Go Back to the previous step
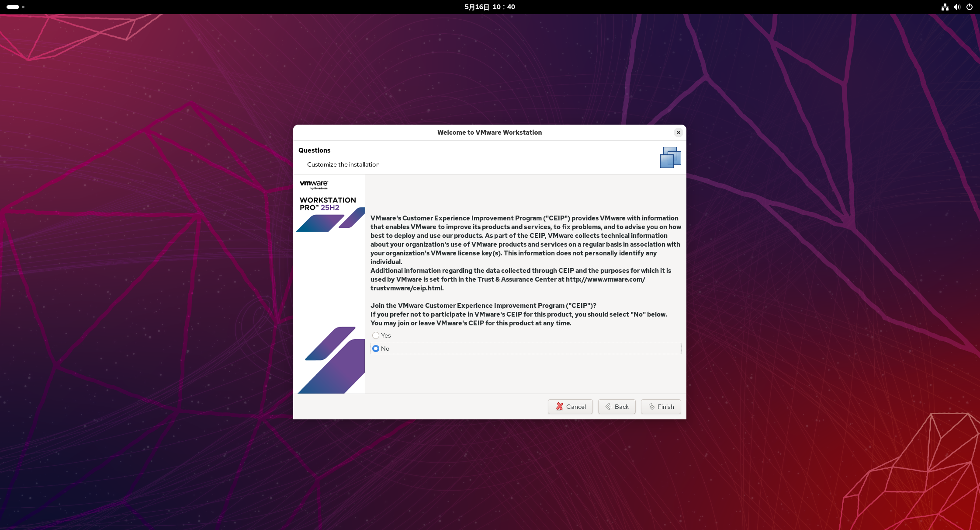Screen dimensions: 980x530 pos(616,407)
